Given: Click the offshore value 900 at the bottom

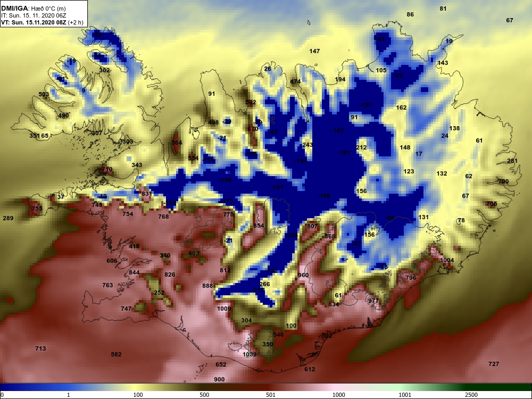Looking at the screenshot, I should (220, 379).
